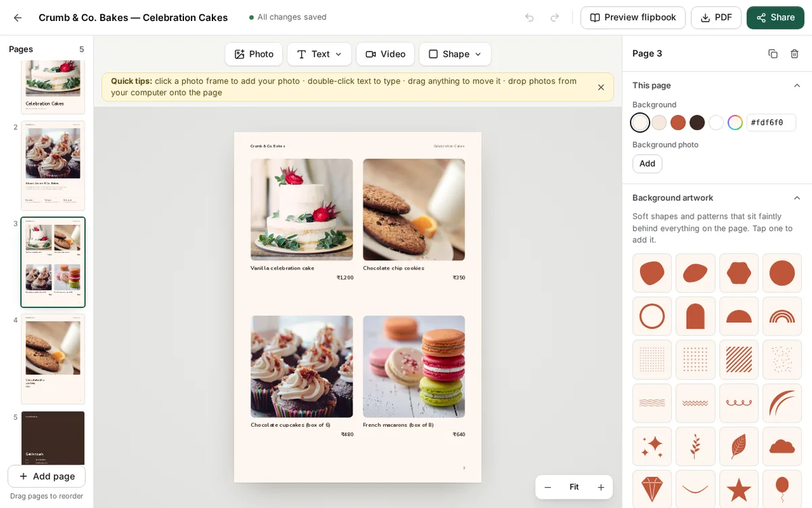Screen dimensions: 812x508
Task: Dismiss the Quick tips banner
Action: (x=601, y=87)
